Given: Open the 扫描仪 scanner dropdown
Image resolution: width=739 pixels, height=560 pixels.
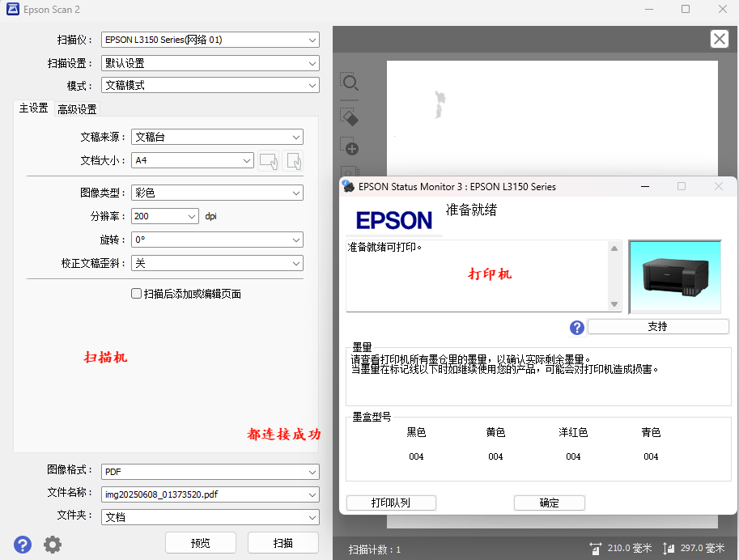Looking at the screenshot, I should (210, 40).
